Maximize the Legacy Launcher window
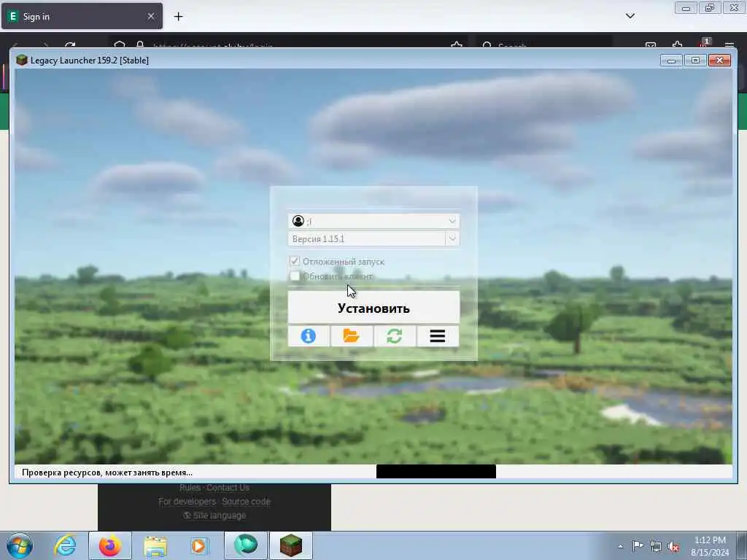The height and width of the screenshot is (560, 747). tap(695, 60)
